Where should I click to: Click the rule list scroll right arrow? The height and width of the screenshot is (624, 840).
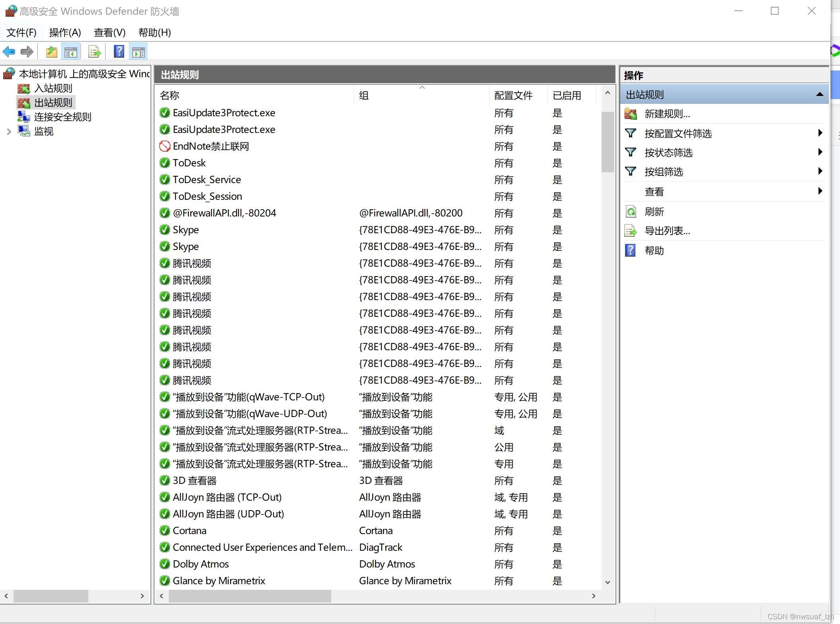point(594,596)
